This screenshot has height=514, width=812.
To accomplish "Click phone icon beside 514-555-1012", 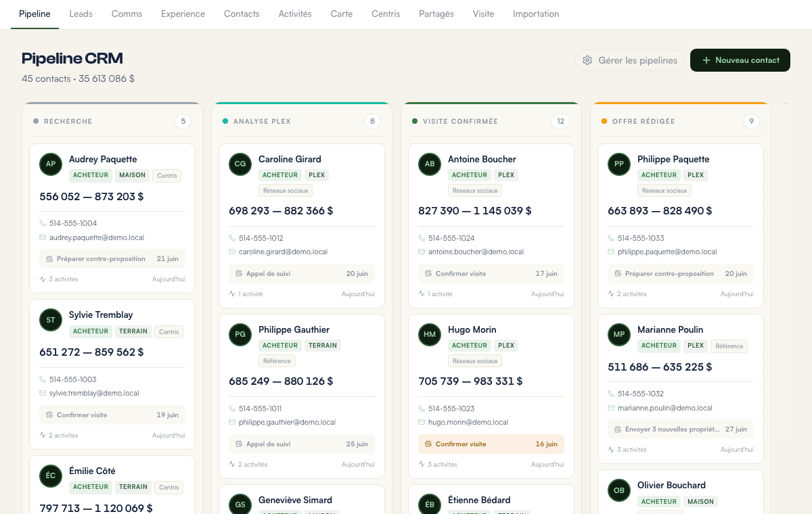I will (x=232, y=238).
